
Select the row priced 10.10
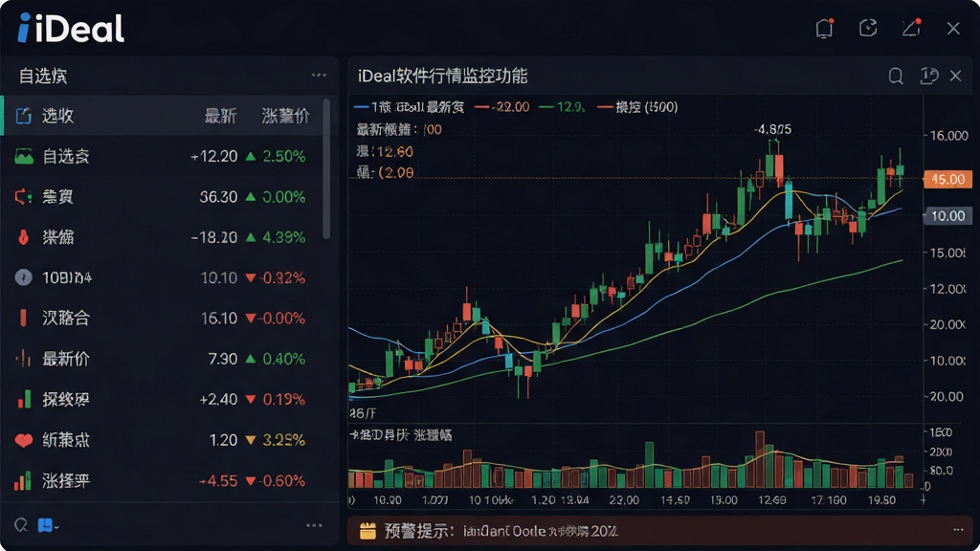click(x=164, y=277)
